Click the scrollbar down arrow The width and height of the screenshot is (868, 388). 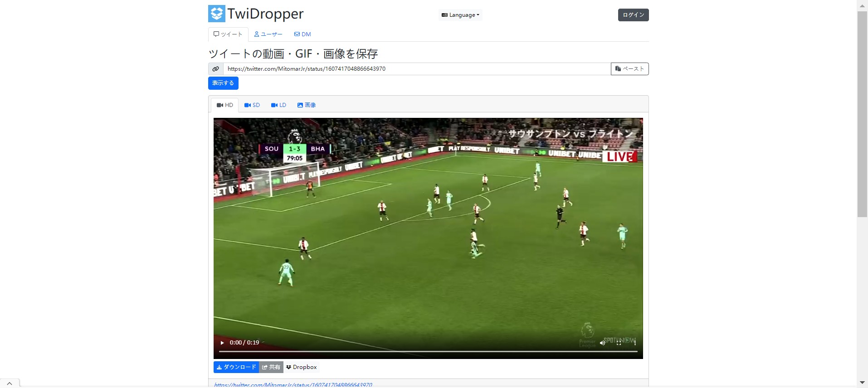(x=862, y=383)
